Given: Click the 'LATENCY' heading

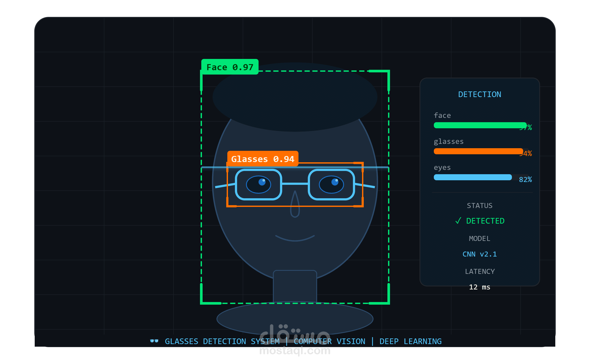Looking at the screenshot, I should 480,271.
